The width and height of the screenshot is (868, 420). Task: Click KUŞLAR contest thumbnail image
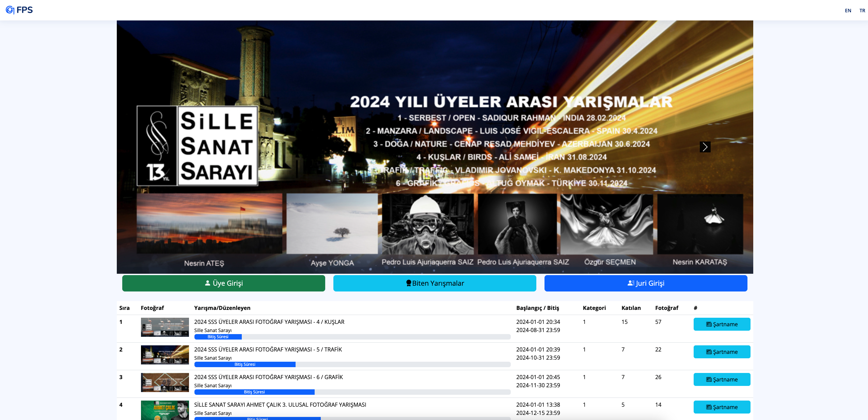[x=165, y=327]
